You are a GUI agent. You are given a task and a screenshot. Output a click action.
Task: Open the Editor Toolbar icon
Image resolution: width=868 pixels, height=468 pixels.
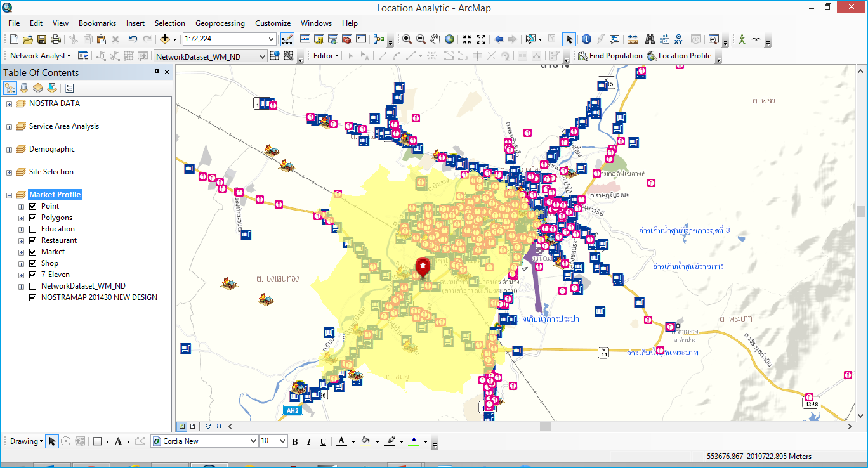287,39
